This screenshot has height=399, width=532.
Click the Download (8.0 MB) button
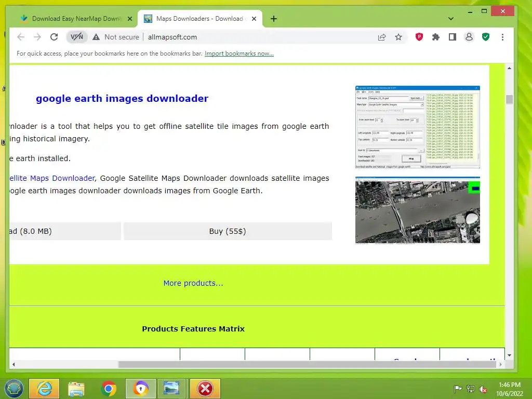(x=65, y=231)
